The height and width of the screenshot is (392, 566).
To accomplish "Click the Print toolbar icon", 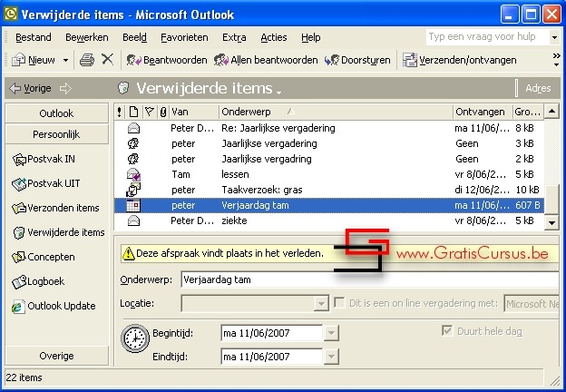I will click(x=87, y=60).
